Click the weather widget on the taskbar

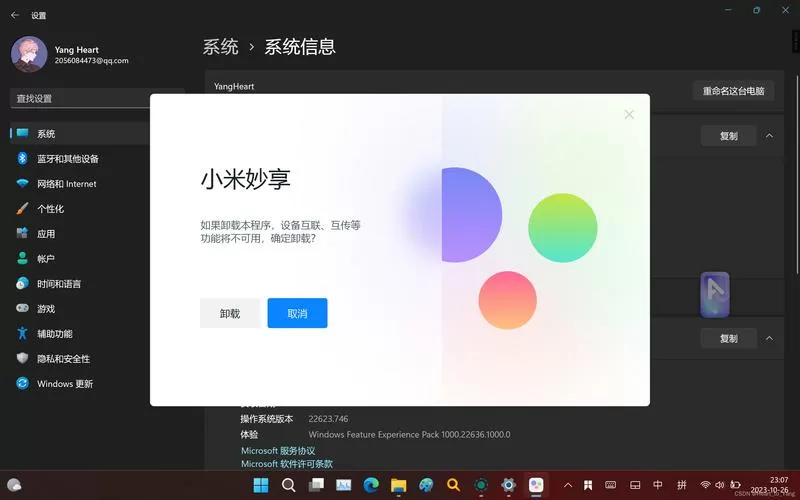click(x=14, y=485)
